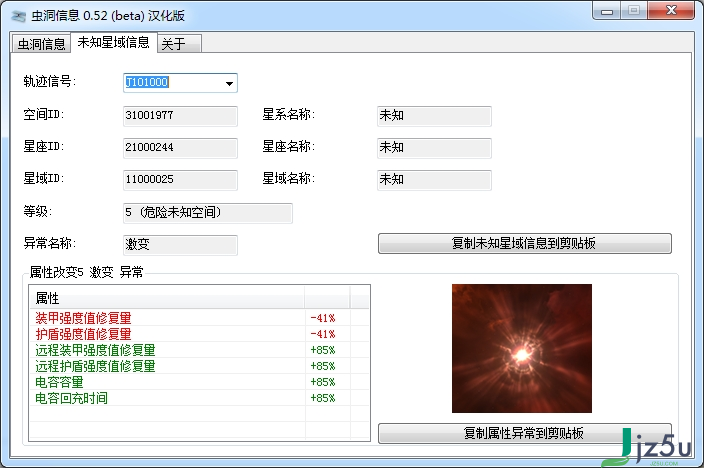Click the 空间ID field 31001977
Image resolution: width=704 pixels, height=468 pixels.
(180, 116)
